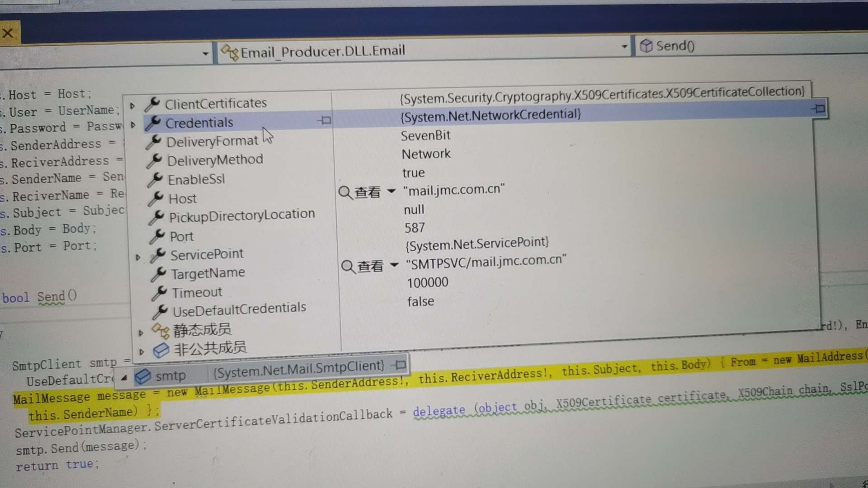Pin the Credentials property name
Screen dimensions: 868x488
[325, 120]
